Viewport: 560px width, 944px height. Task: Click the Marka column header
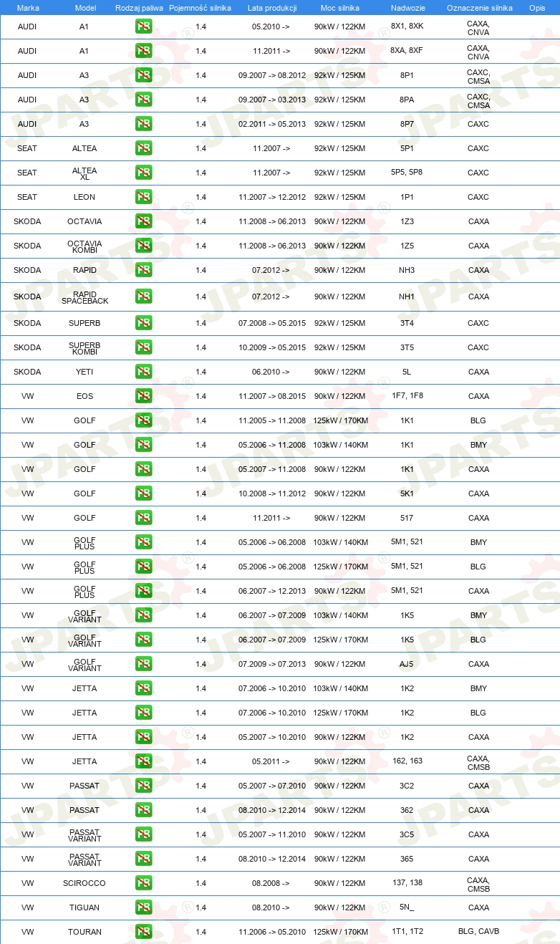click(28, 8)
